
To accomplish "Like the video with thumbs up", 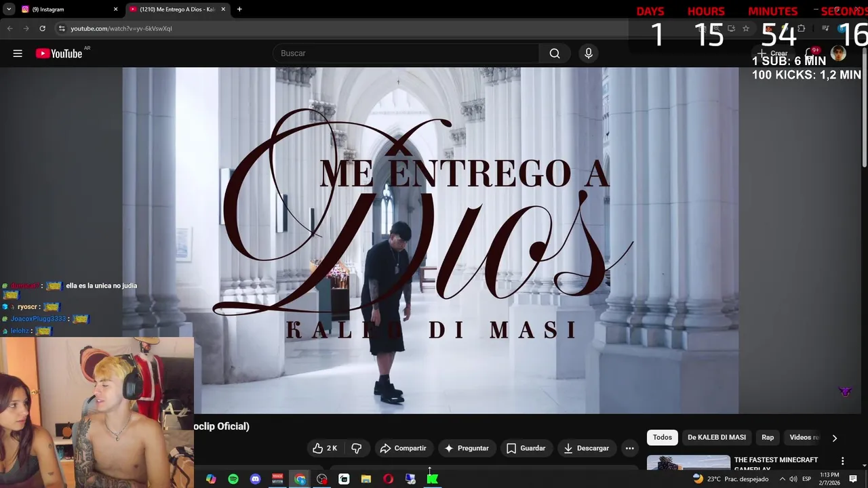I will (x=325, y=448).
